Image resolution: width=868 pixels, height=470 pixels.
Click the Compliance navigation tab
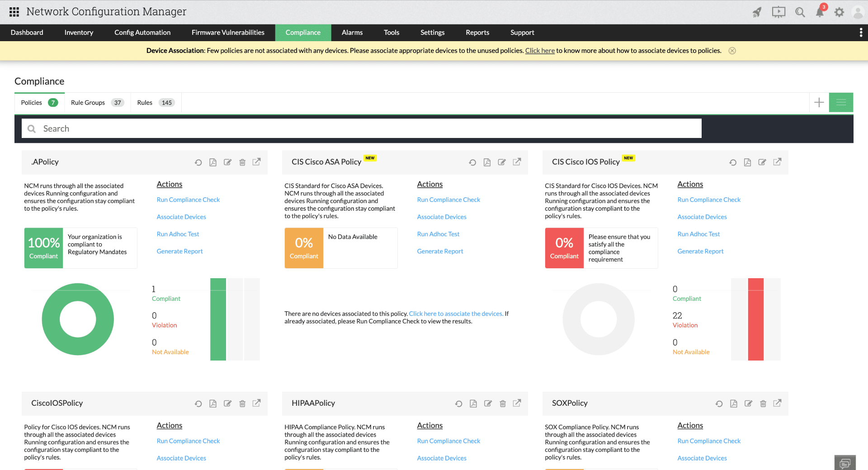[303, 33]
